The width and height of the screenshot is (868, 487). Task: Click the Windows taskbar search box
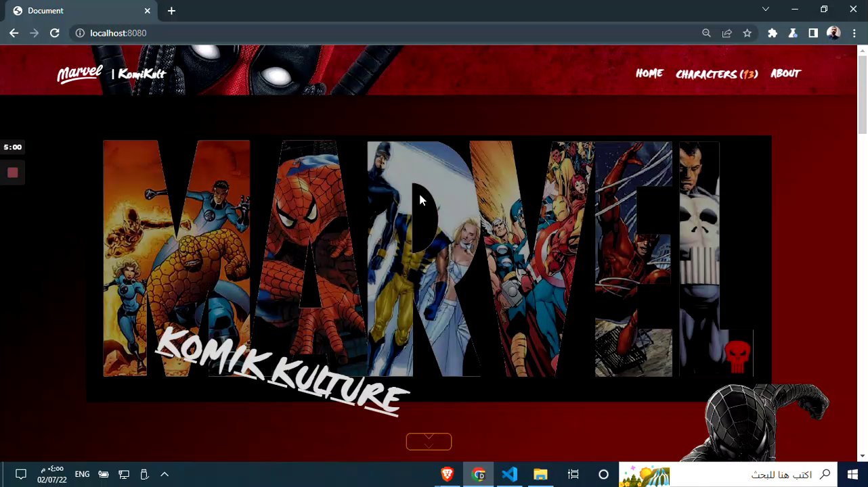[729, 475]
